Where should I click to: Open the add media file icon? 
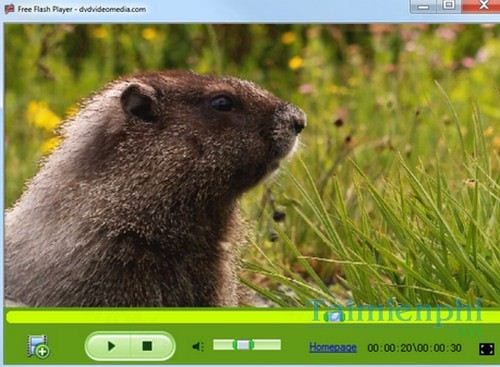pos(38,347)
